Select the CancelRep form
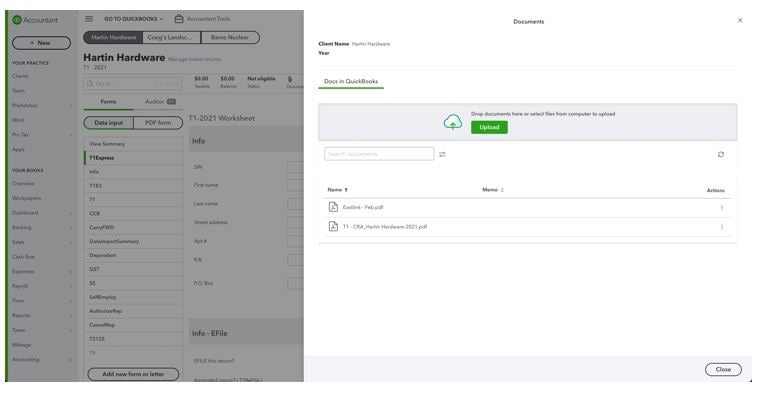Image resolution: width=761 pixels, height=398 pixels. pyautogui.click(x=133, y=325)
